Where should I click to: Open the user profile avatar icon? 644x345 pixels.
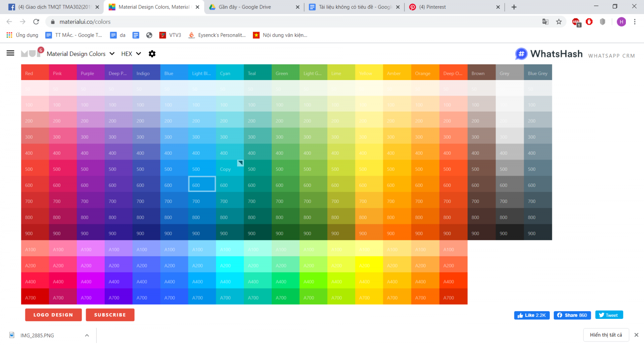[621, 22]
